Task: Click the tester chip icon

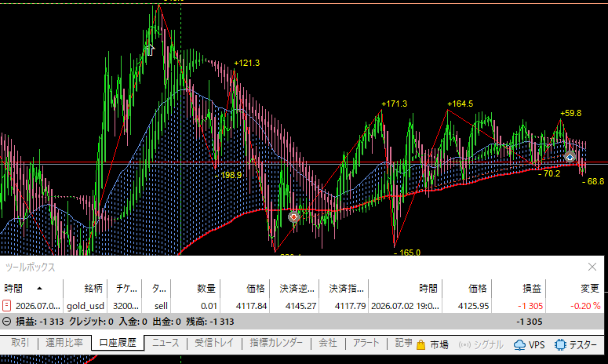Action: [x=560, y=344]
